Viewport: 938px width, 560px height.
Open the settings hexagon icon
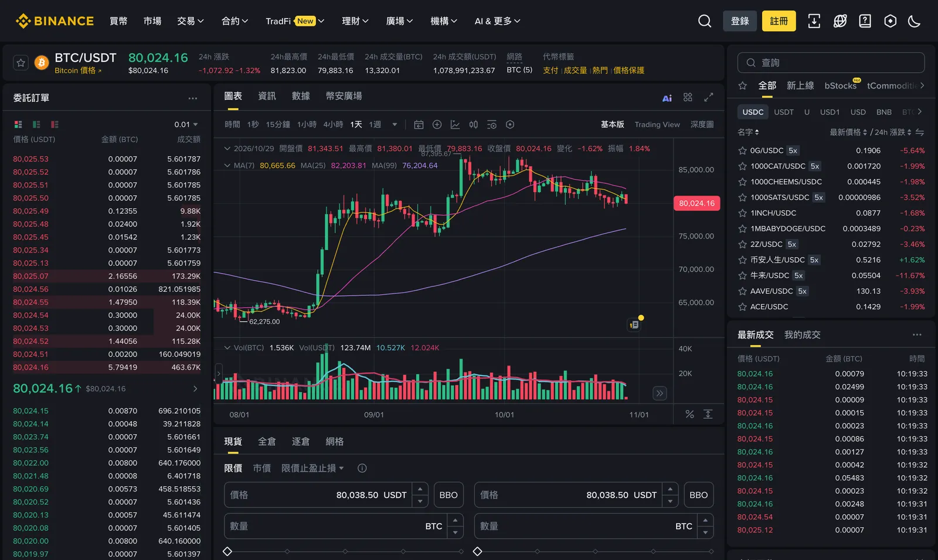click(x=890, y=21)
